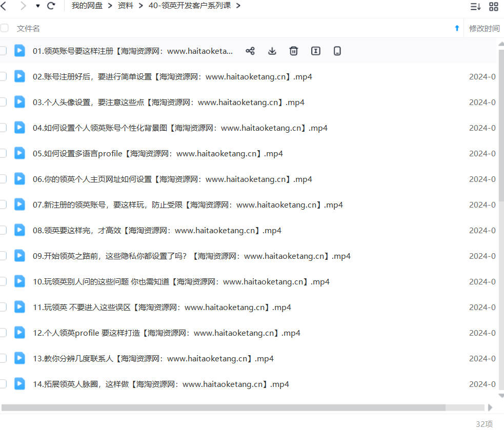Go forward using the right arrow

click(23, 6)
